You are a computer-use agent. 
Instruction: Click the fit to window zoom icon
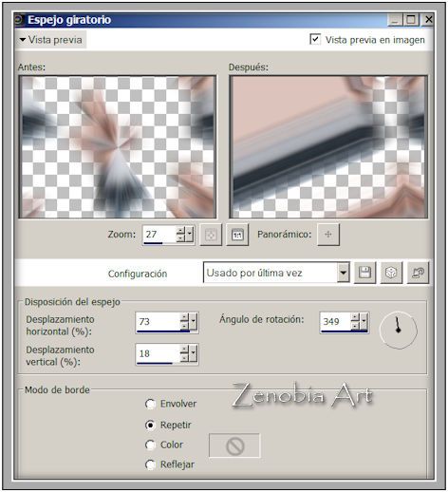tap(211, 235)
